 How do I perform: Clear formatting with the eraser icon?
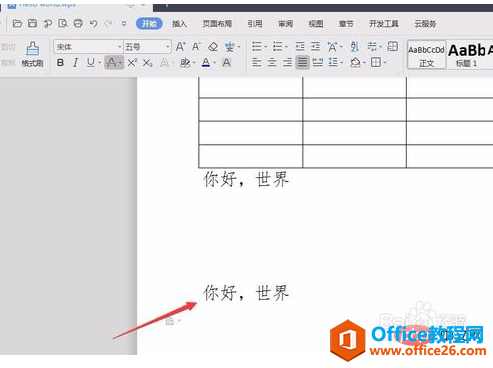(x=213, y=47)
